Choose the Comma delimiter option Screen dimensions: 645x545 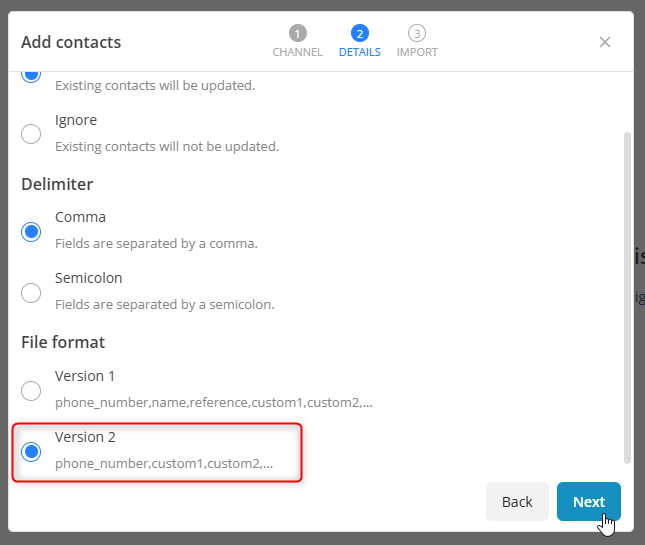coord(32,231)
